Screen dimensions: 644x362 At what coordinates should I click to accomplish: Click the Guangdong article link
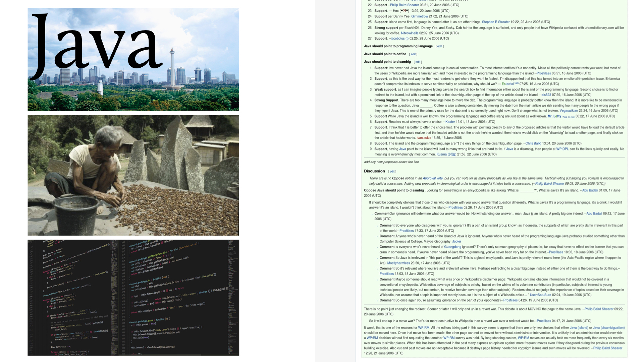(x=452, y=247)
